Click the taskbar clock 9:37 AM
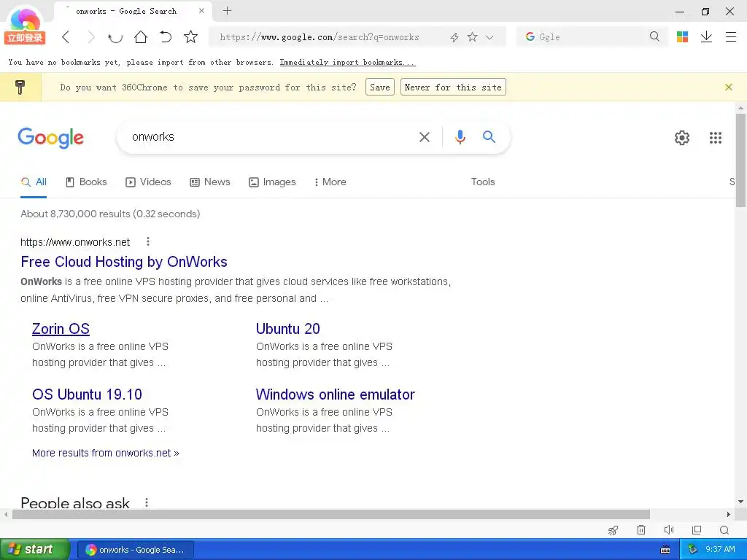This screenshot has width=747, height=560. [720, 550]
